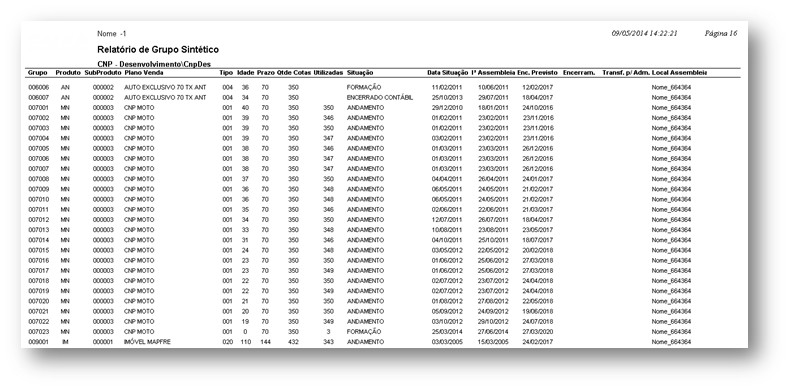Click 'AUTO EXCLUSIVO 70 TX ANT' in row 006007

coord(165,97)
